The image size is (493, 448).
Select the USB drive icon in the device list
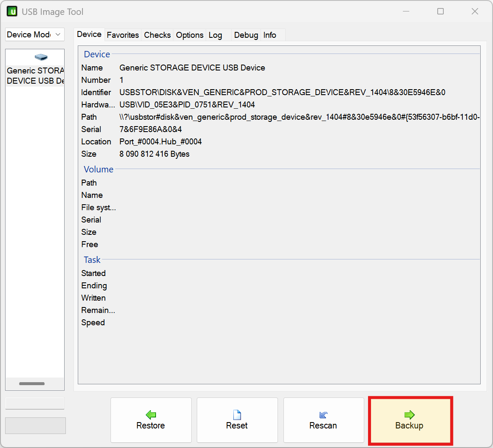click(x=41, y=56)
